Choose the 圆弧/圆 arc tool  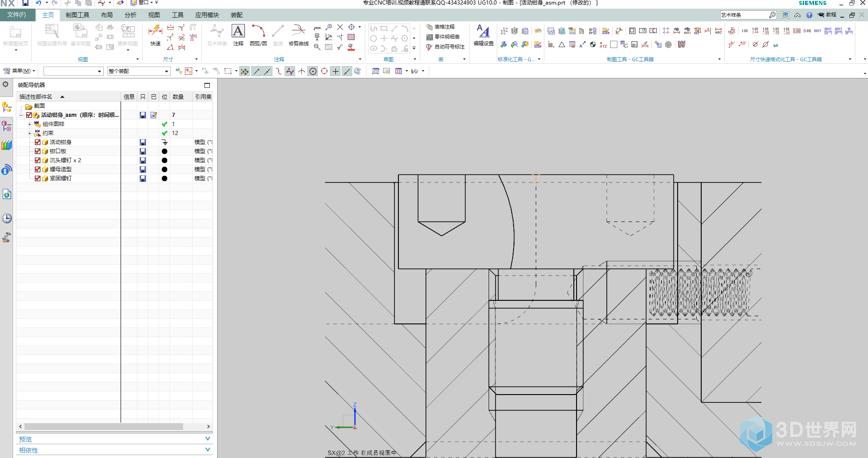coord(258,35)
